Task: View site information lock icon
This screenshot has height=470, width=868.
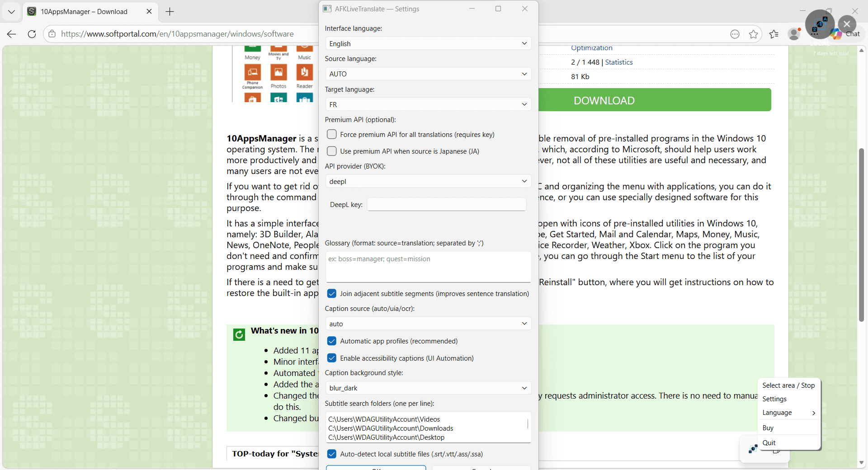Action: coord(52,34)
